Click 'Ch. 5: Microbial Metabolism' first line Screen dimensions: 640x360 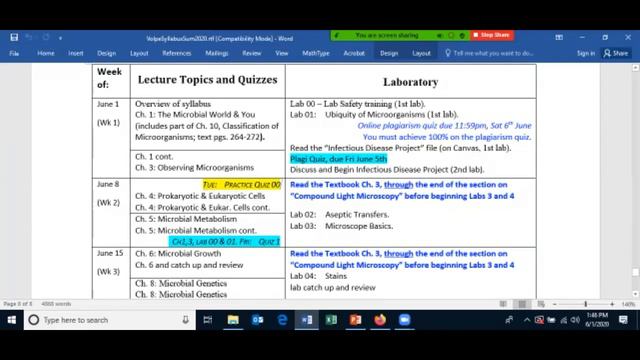tap(186, 219)
